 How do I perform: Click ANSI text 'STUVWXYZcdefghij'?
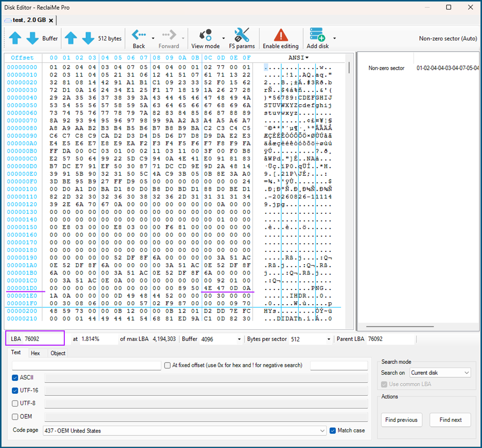tap(298, 105)
